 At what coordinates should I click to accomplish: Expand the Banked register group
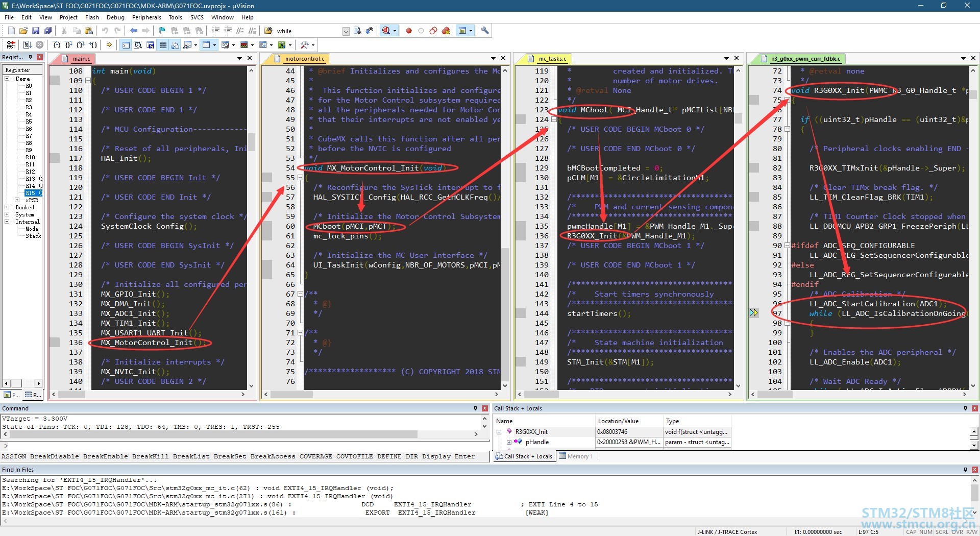point(7,207)
